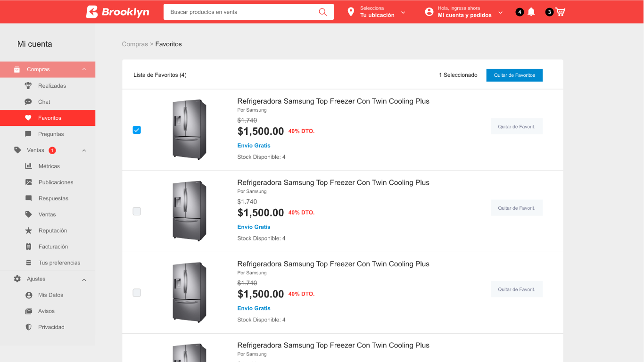Click the Compras shopping bag icon
This screenshot has height=362, width=644.
(17, 69)
